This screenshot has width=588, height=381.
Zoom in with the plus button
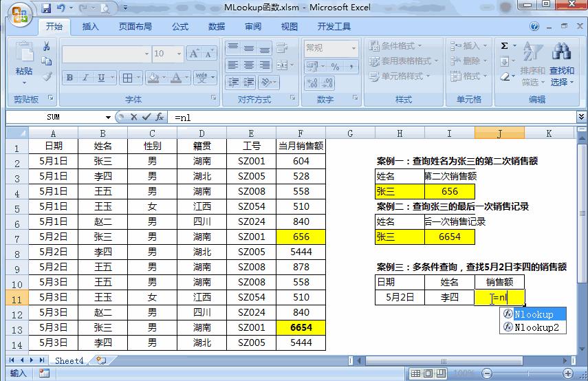pos(568,373)
